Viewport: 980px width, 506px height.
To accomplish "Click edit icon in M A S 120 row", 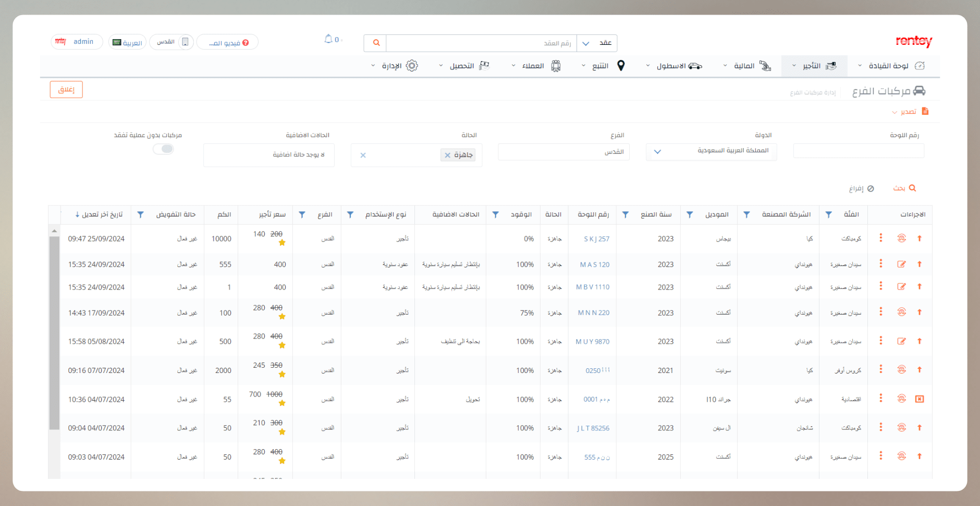I will 901,264.
